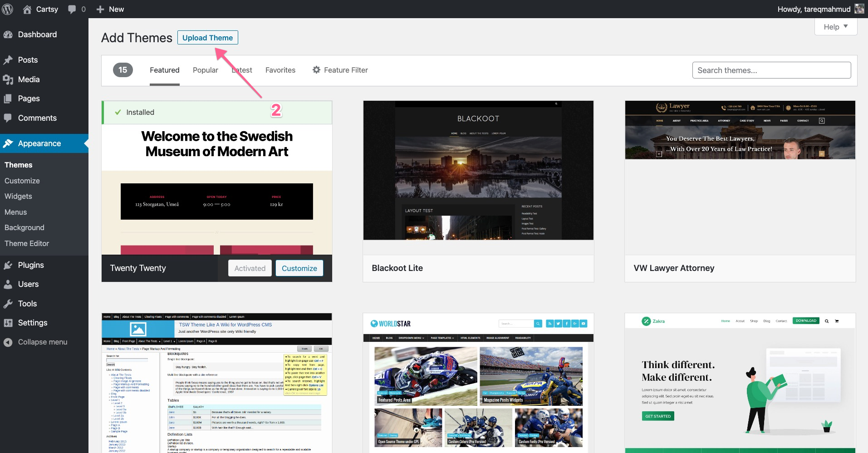Click the Installed status notice
868x453 pixels.
217,113
